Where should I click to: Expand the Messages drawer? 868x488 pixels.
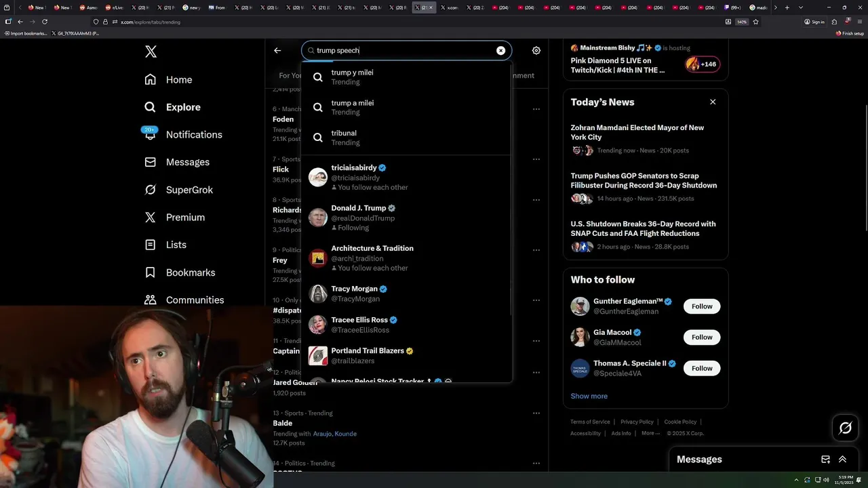(x=842, y=460)
